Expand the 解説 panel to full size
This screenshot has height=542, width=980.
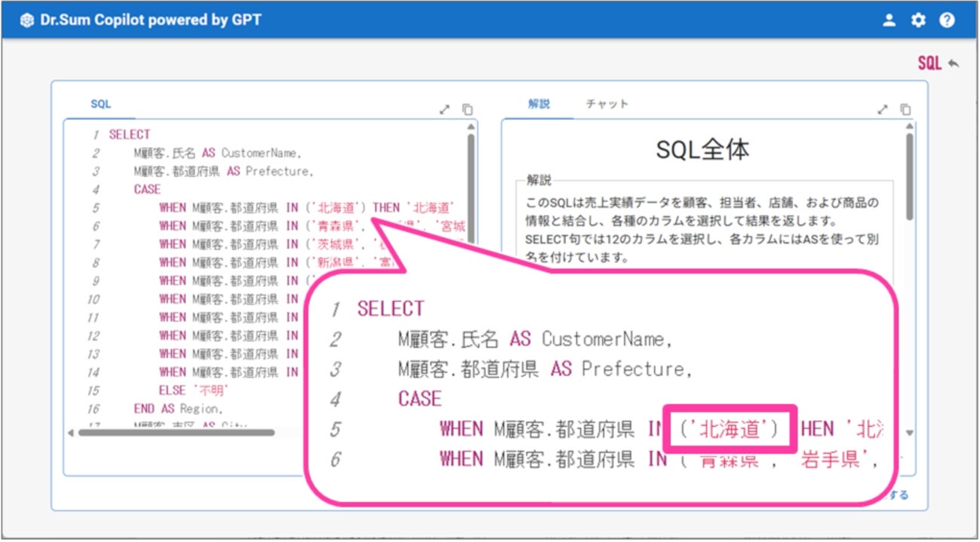(883, 109)
